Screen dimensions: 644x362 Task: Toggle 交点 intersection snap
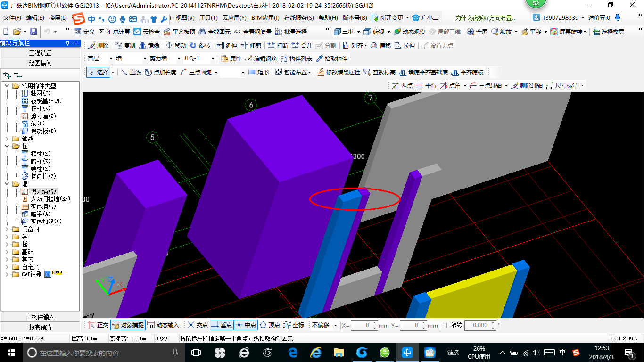click(198, 325)
